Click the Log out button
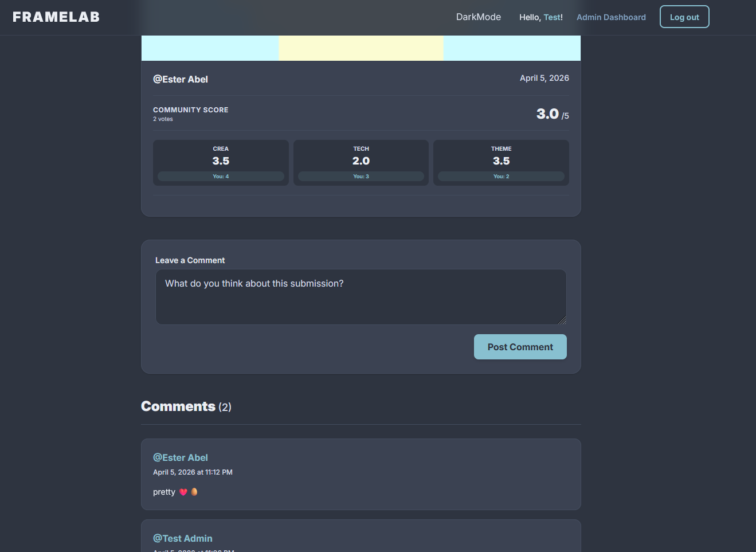 (x=684, y=17)
